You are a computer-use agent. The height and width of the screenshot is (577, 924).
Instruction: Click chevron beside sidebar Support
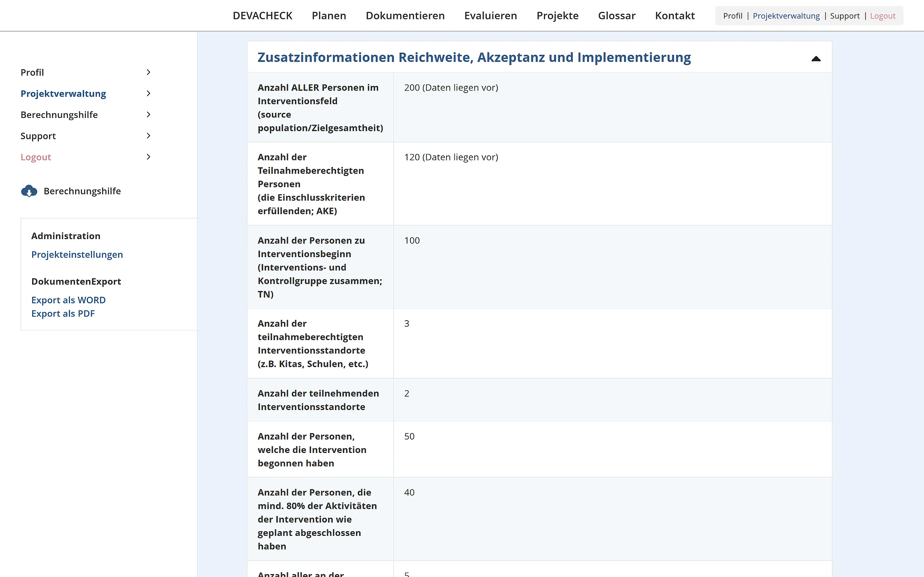point(149,136)
